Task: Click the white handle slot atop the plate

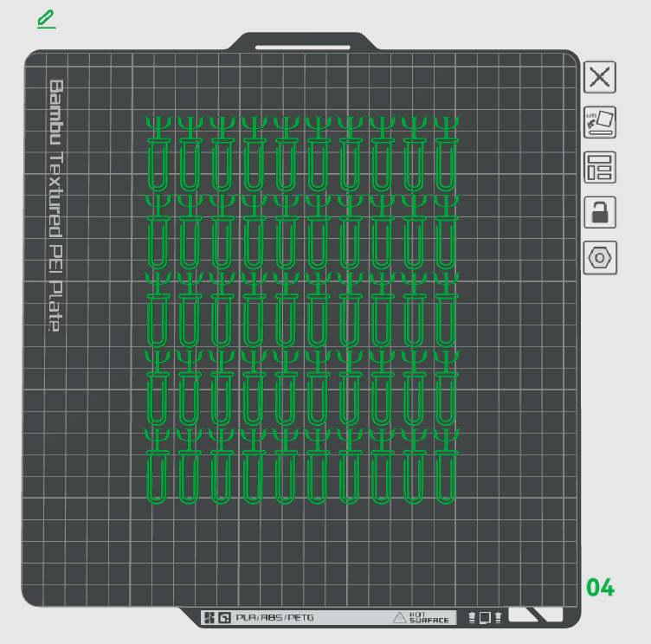Action: point(303,48)
